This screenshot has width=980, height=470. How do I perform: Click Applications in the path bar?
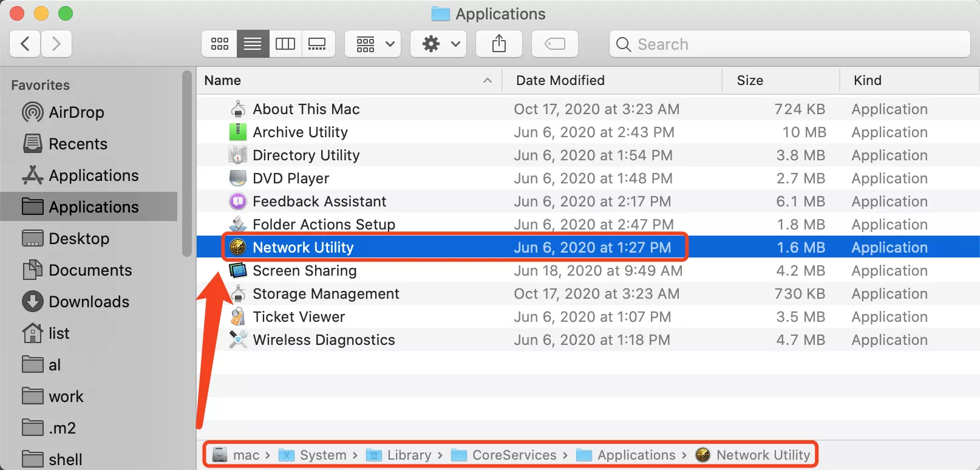[x=626, y=455]
